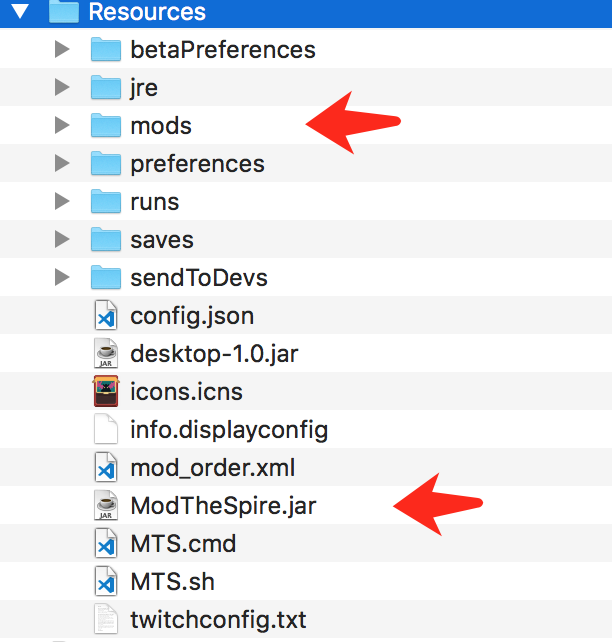Click the mods folder icon

click(105, 126)
